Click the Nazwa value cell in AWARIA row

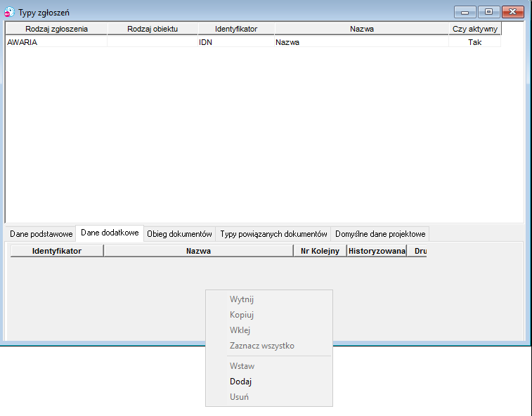(x=362, y=42)
